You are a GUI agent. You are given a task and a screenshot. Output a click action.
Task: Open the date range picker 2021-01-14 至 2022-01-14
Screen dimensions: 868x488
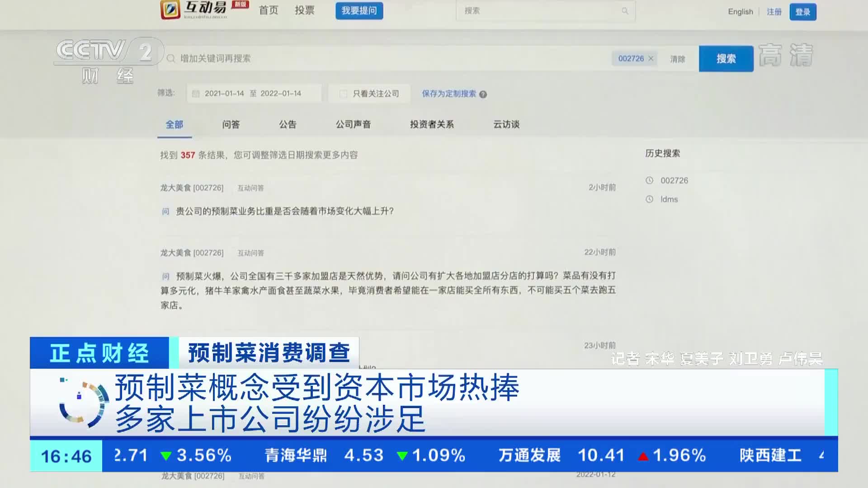click(254, 94)
